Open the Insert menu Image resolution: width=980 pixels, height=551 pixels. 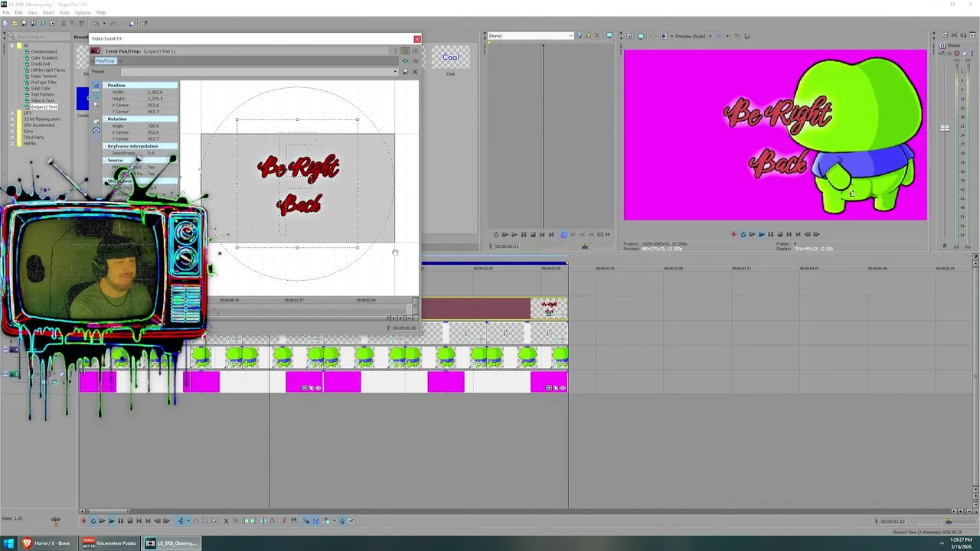48,12
